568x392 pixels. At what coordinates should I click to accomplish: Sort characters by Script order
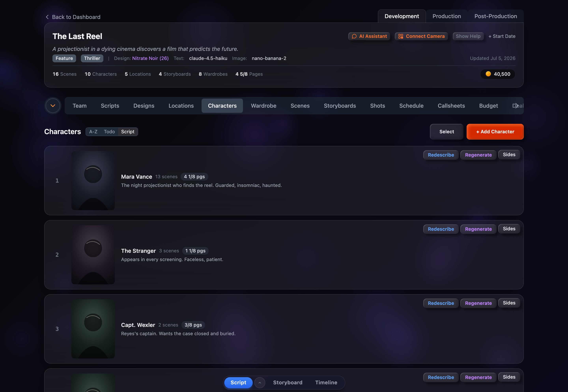pyautogui.click(x=128, y=132)
